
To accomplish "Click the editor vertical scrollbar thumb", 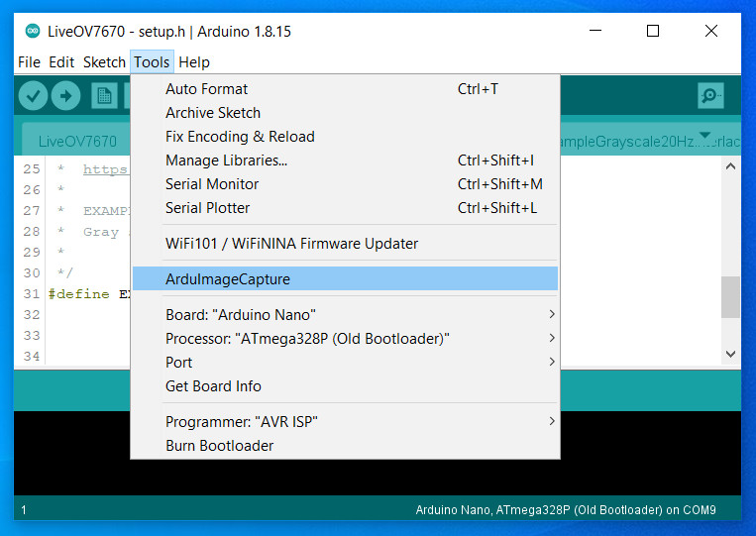I will tap(730, 297).
